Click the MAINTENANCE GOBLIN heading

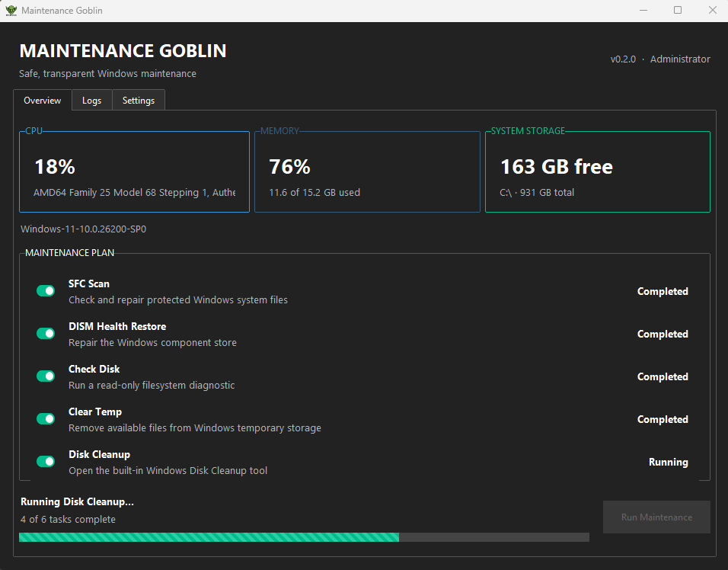coord(123,51)
